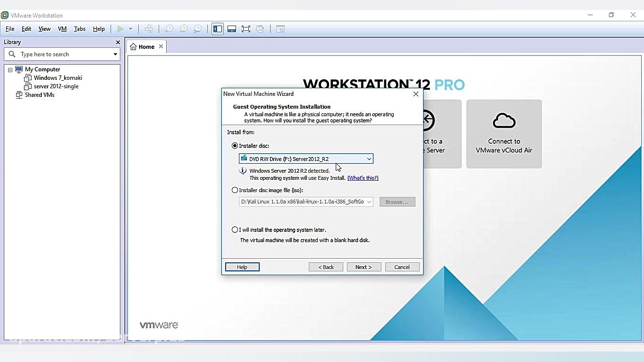The width and height of the screenshot is (644, 362).
Task: Click the Guest Operating System Installation heading
Action: 282,107
